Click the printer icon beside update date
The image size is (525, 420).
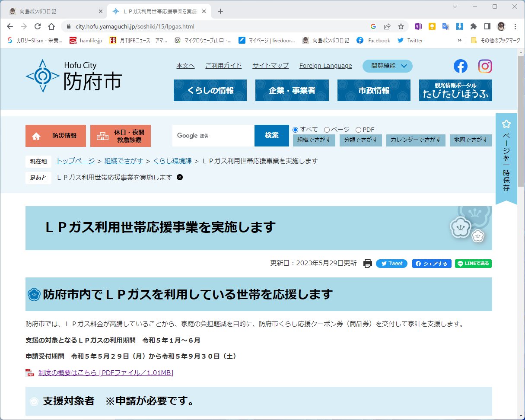368,264
